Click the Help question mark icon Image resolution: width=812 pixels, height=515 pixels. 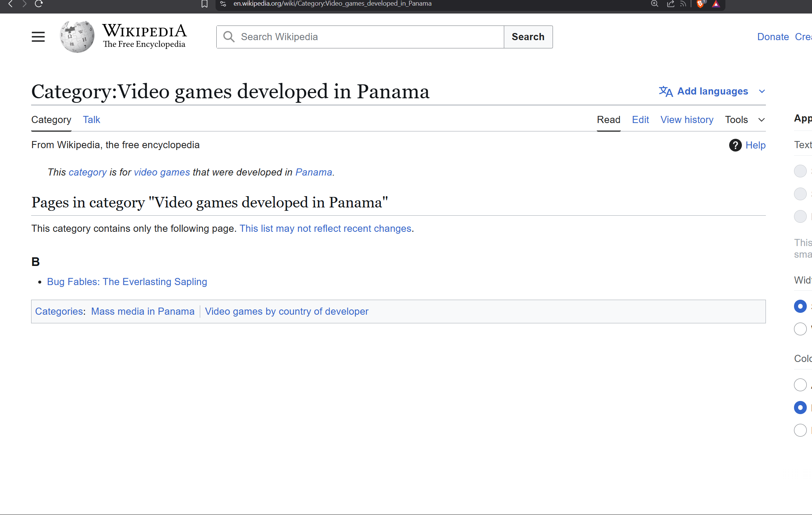735,145
